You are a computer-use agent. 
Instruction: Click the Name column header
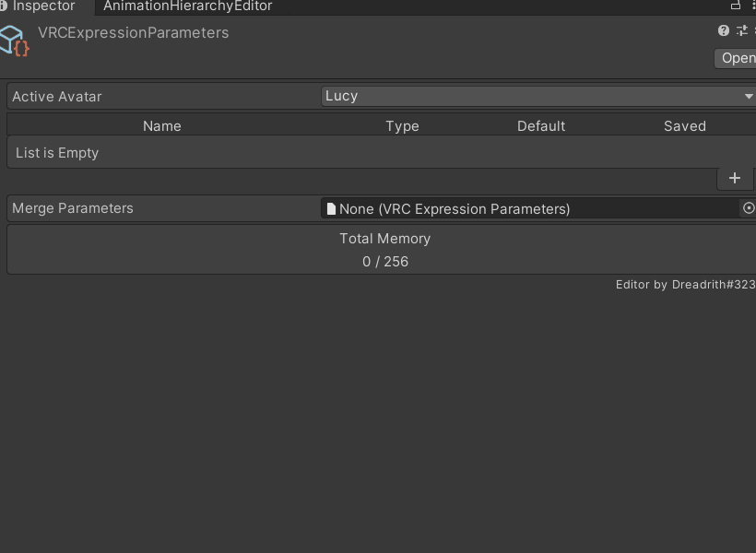(x=162, y=126)
